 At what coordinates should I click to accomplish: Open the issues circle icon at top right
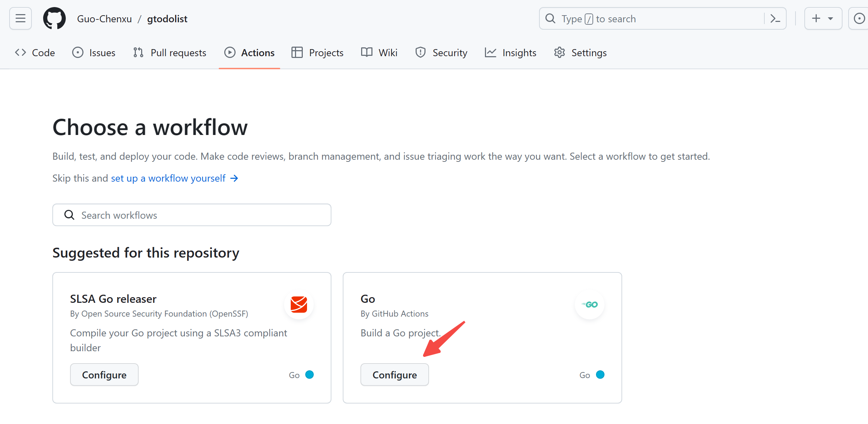coord(859,18)
